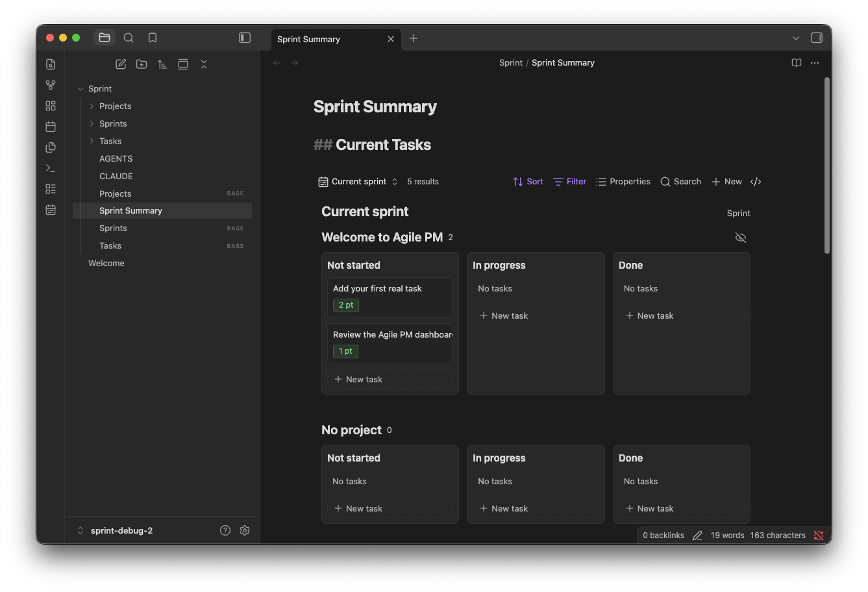Viewport: 868px width, 592px height.
Task: Show the file explorer folder icon
Action: tap(105, 38)
